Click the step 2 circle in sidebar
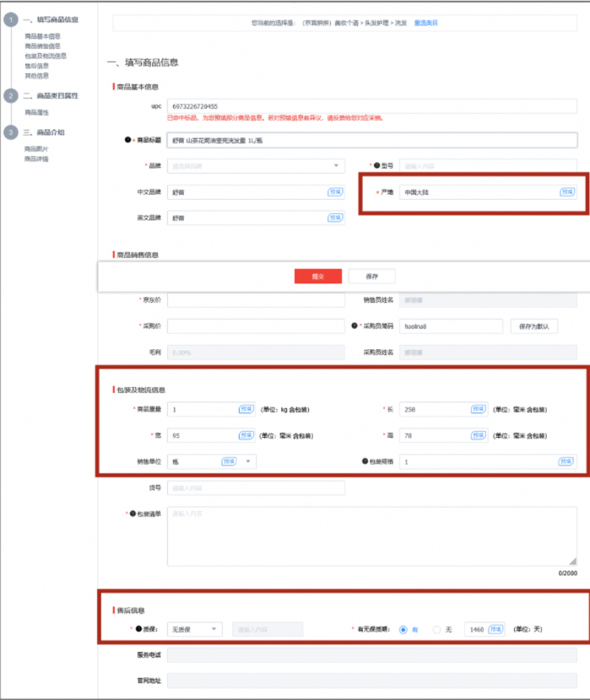Viewport: 590px width, 700px height. tap(10, 96)
